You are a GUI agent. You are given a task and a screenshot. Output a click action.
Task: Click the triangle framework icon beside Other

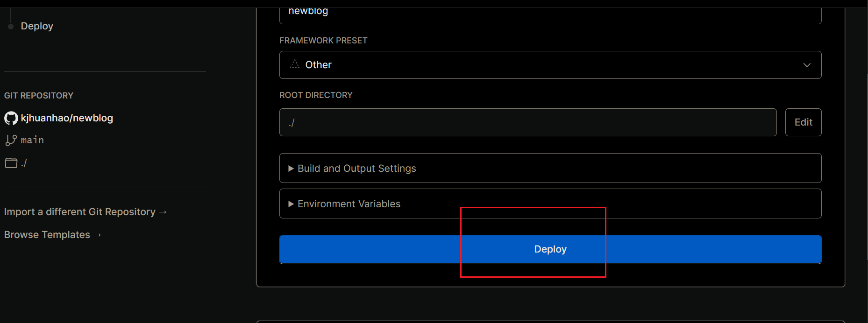[x=295, y=64]
